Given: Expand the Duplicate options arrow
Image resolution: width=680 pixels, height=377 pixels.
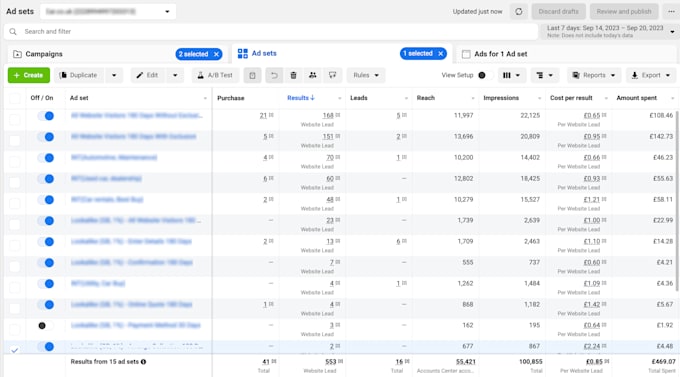Looking at the screenshot, I should pyautogui.click(x=114, y=75).
